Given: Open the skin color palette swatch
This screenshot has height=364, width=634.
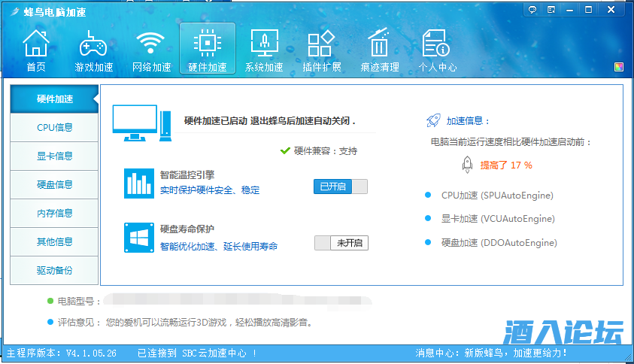Looking at the screenshot, I should 619,67.
